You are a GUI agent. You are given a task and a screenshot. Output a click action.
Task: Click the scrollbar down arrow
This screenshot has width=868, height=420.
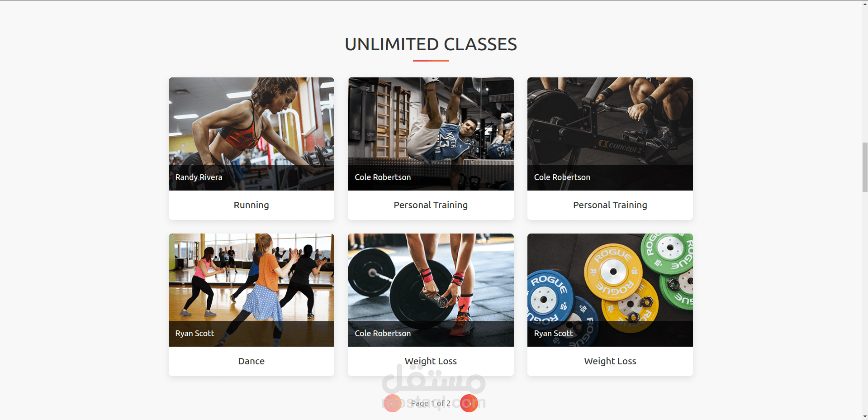[865, 416]
